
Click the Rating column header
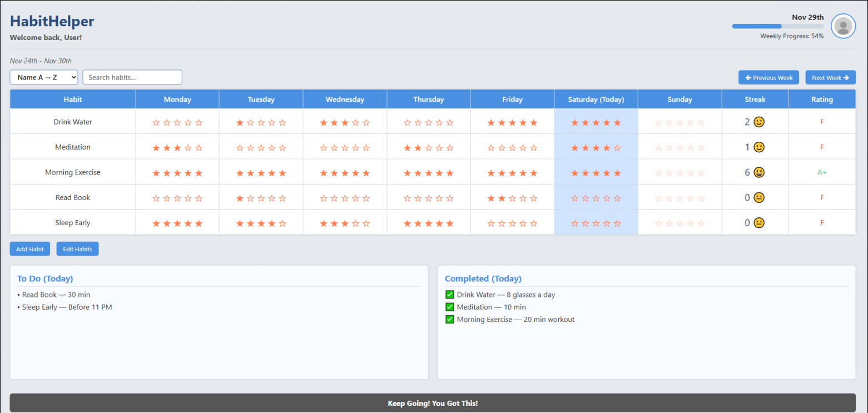pyautogui.click(x=822, y=99)
